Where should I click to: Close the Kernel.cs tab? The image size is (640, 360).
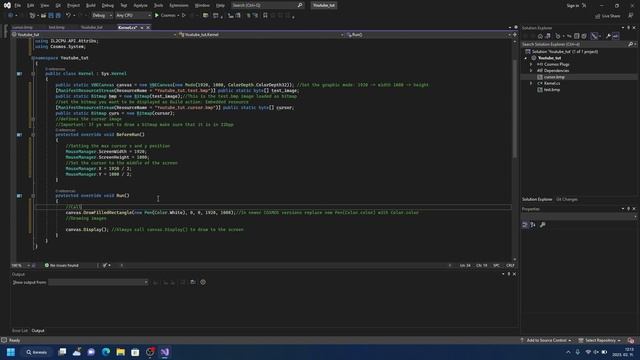click(148, 27)
